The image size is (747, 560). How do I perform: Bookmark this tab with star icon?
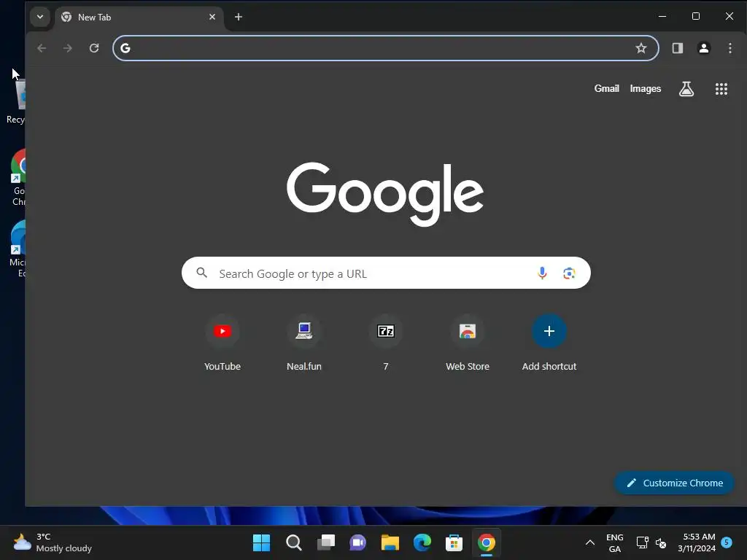[641, 48]
